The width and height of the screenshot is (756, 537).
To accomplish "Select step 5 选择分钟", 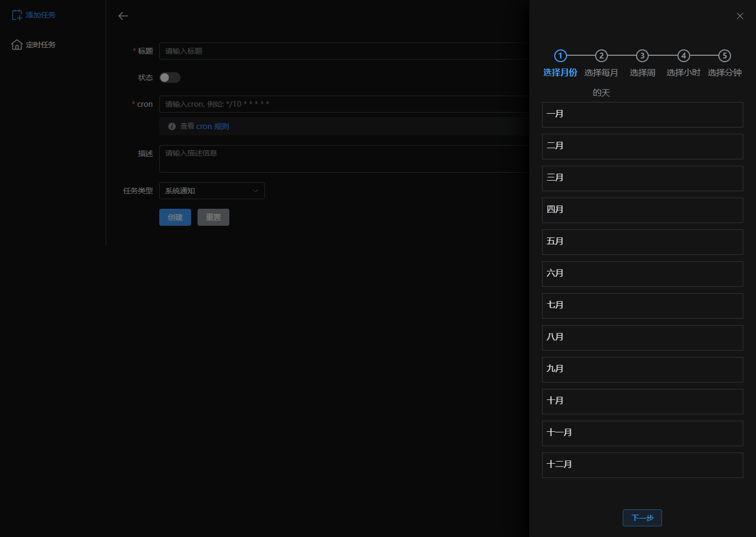I will click(725, 56).
